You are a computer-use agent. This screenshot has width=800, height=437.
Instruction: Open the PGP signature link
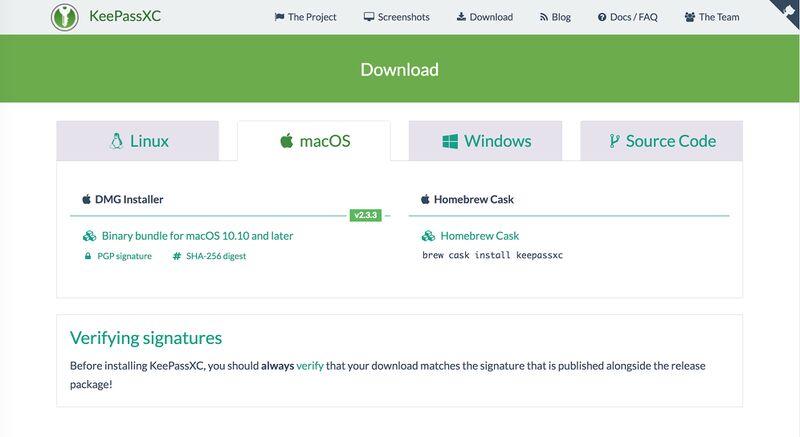(x=125, y=256)
